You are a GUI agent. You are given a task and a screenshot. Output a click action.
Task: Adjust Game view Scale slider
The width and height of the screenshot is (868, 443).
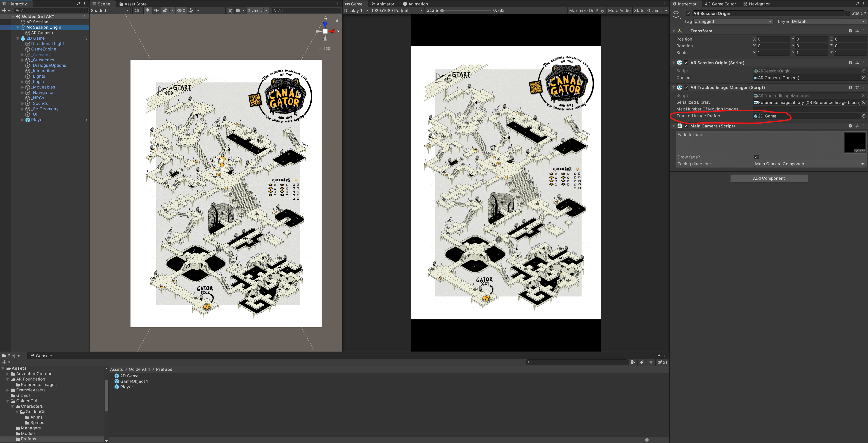[x=466, y=10]
